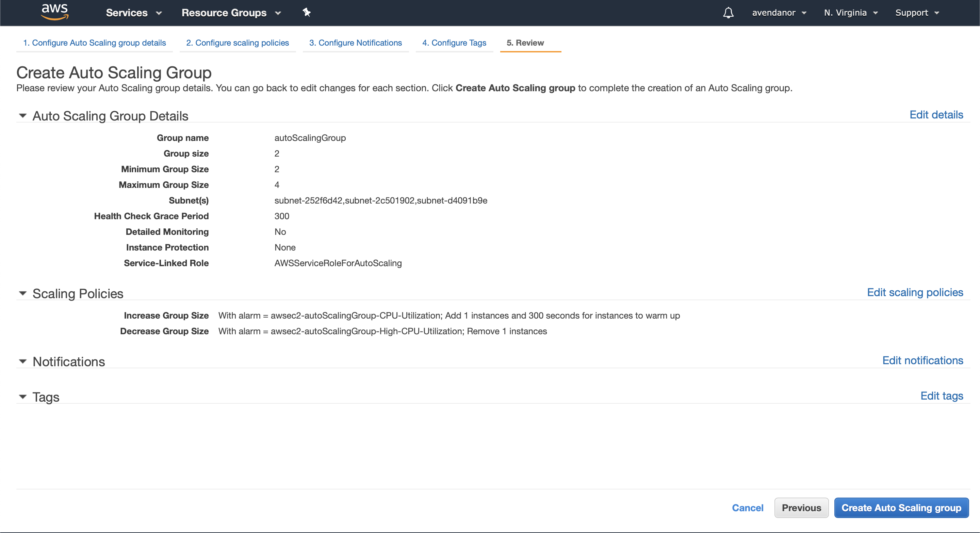
Task: Select the Configure Scaling Policies tab
Action: (238, 42)
